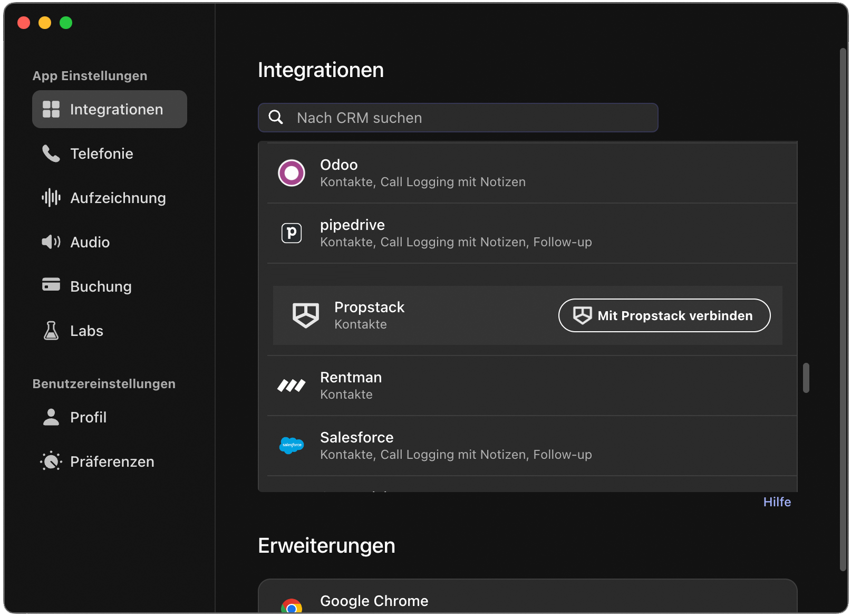Click the pipedrive logo icon
Image resolution: width=851 pixels, height=616 pixels.
click(x=292, y=233)
